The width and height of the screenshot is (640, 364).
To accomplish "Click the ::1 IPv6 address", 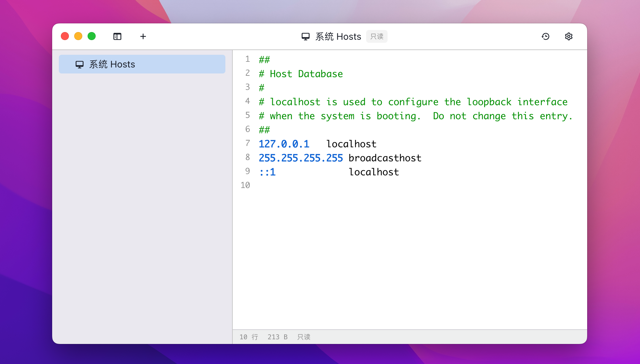I will [268, 172].
